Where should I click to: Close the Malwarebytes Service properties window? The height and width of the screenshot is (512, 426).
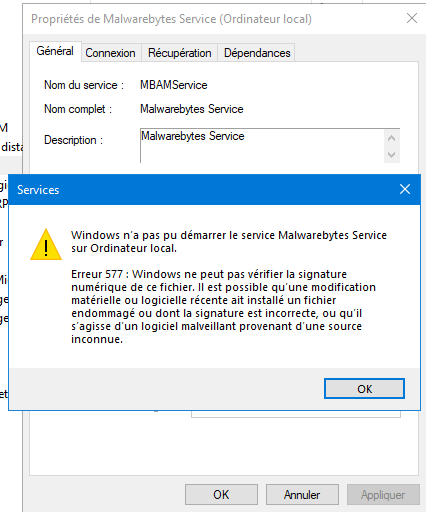(412, 18)
